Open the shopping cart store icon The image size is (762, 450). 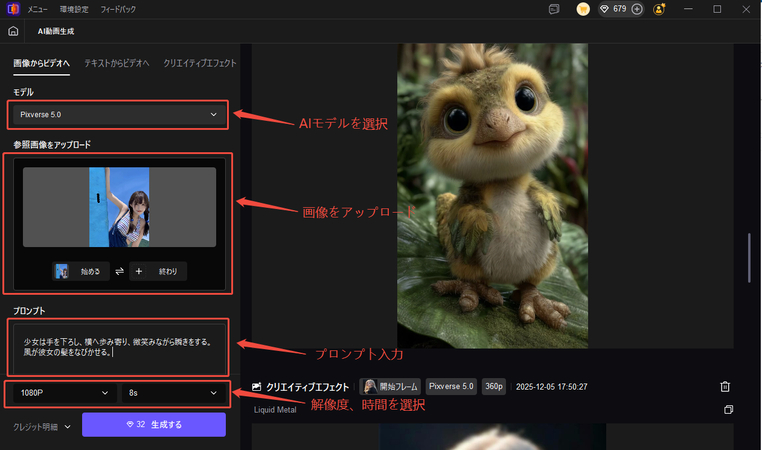pyautogui.click(x=583, y=9)
